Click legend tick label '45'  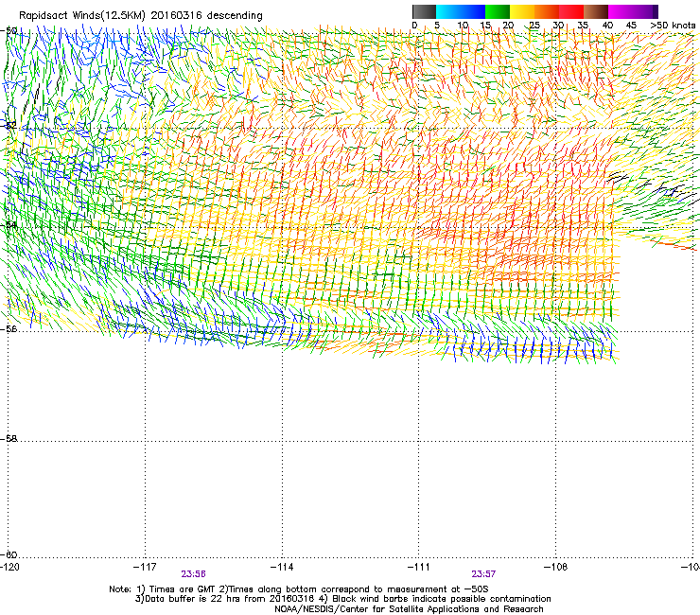[x=631, y=26]
